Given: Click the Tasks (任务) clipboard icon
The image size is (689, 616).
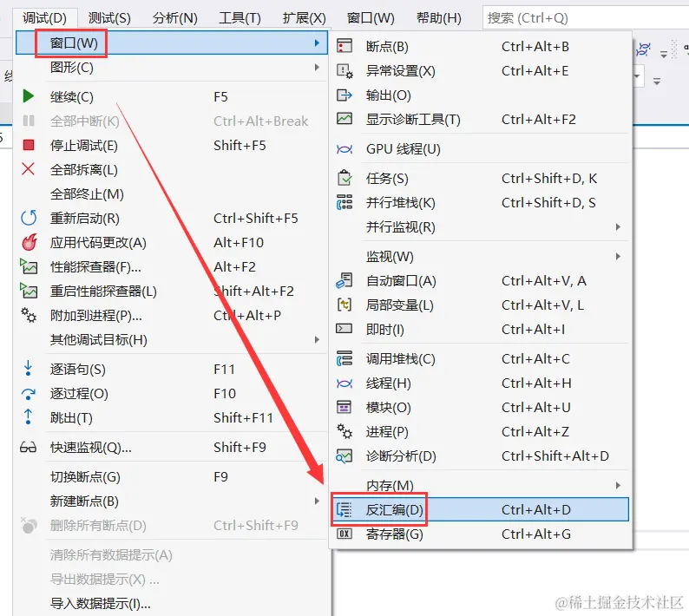Looking at the screenshot, I should coord(344,178).
